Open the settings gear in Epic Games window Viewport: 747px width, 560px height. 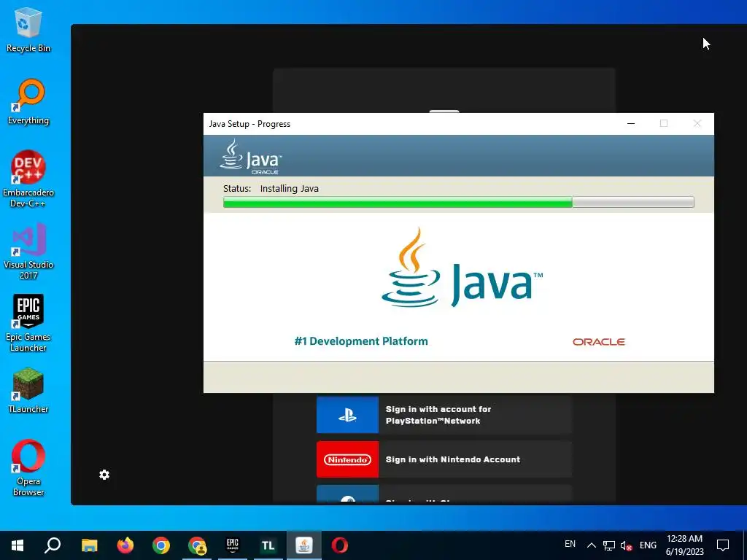click(x=104, y=475)
